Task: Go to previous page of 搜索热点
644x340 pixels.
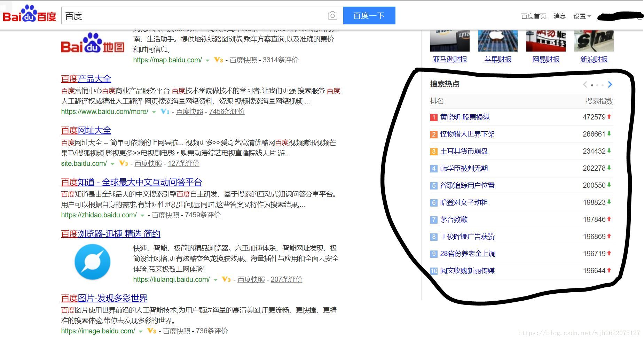Action: click(585, 84)
